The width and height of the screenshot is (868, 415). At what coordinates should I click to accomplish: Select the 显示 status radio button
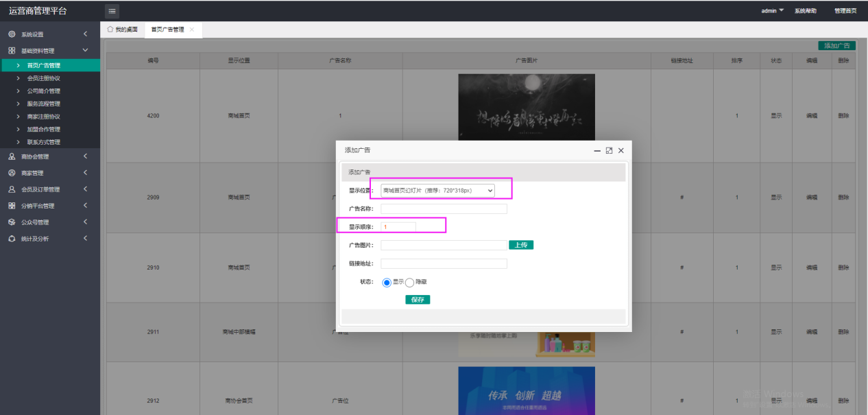click(387, 282)
